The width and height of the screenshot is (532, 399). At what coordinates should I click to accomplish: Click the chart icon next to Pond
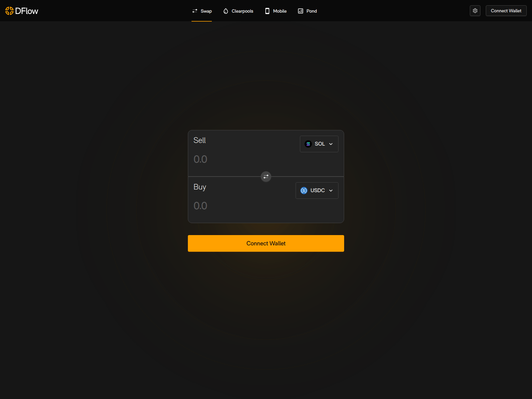[300, 11]
